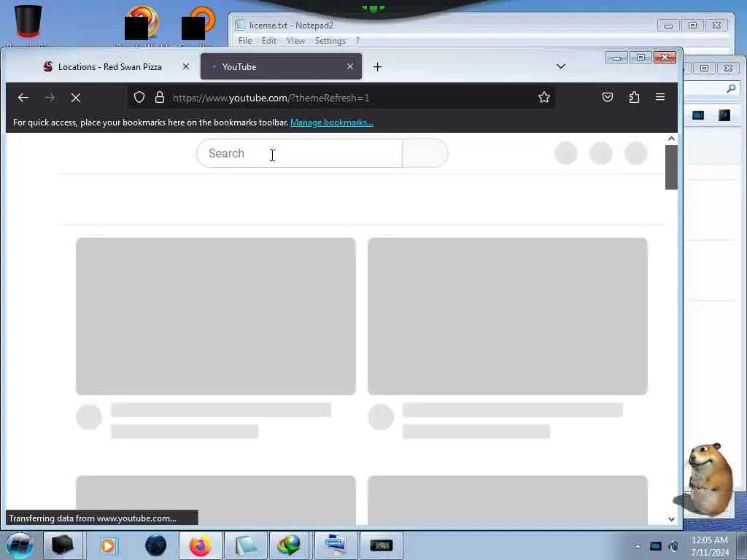
Task: Open Edit menu in Notepad2
Action: pos(268,41)
